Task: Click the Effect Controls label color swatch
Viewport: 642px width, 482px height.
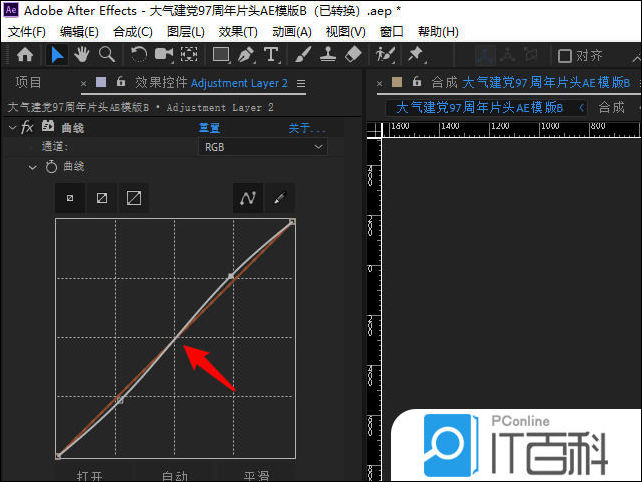Action: 101,82
